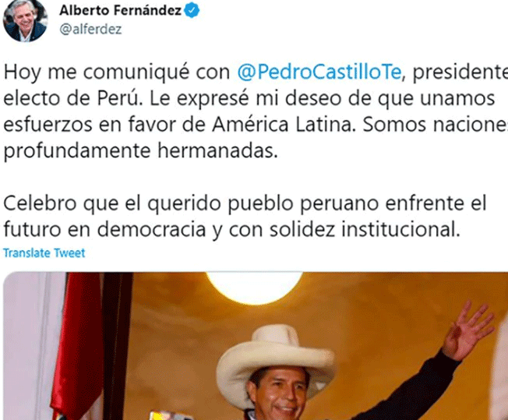Screen dimensions: 508x420
Task: Visit the @alferdez handle link
Action: tap(90, 29)
